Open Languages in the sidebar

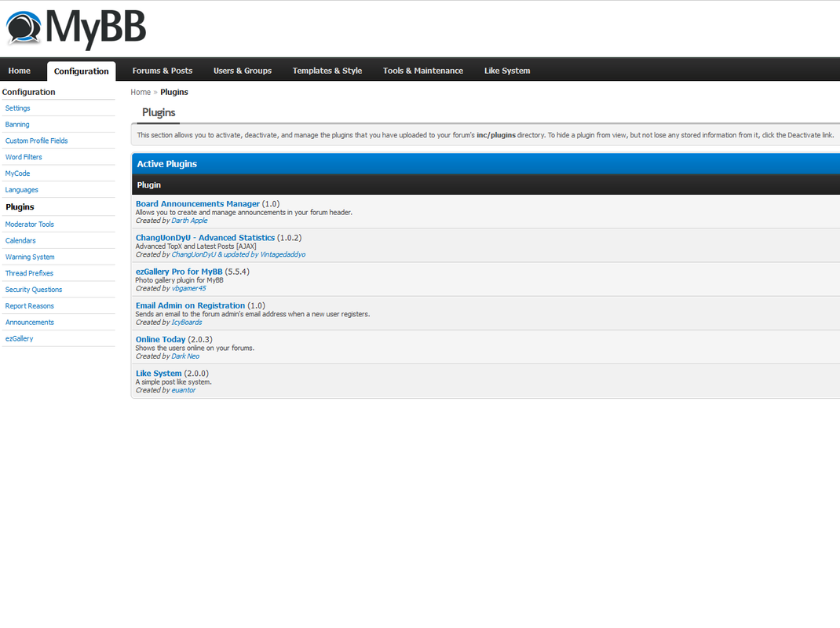tap(21, 190)
